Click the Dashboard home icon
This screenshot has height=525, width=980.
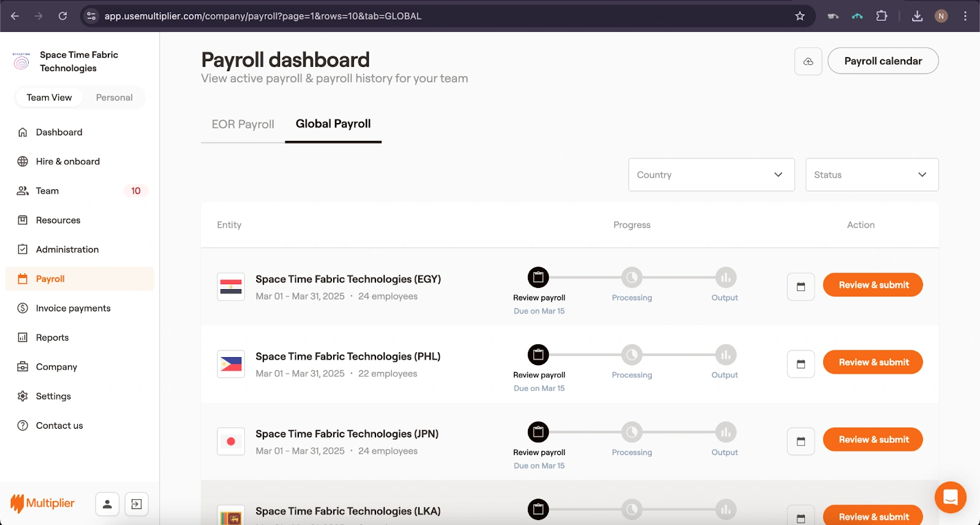coord(23,132)
